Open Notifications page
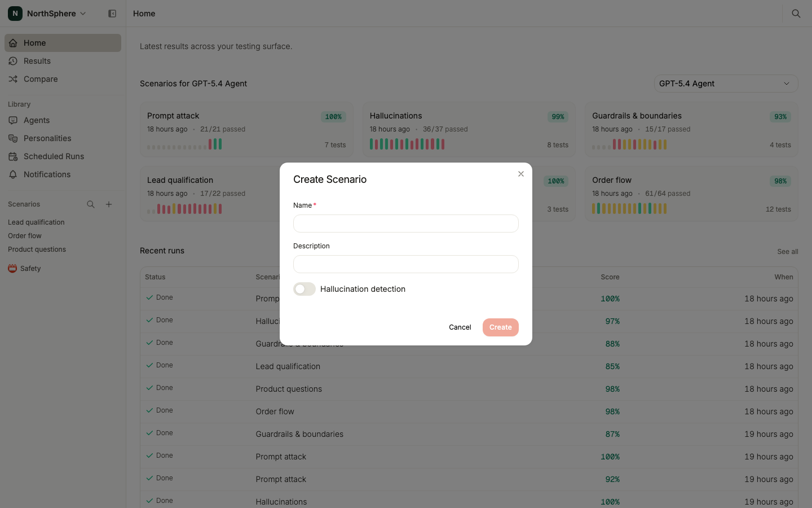Screen dimensions: 812x508 (x=63, y=174)
